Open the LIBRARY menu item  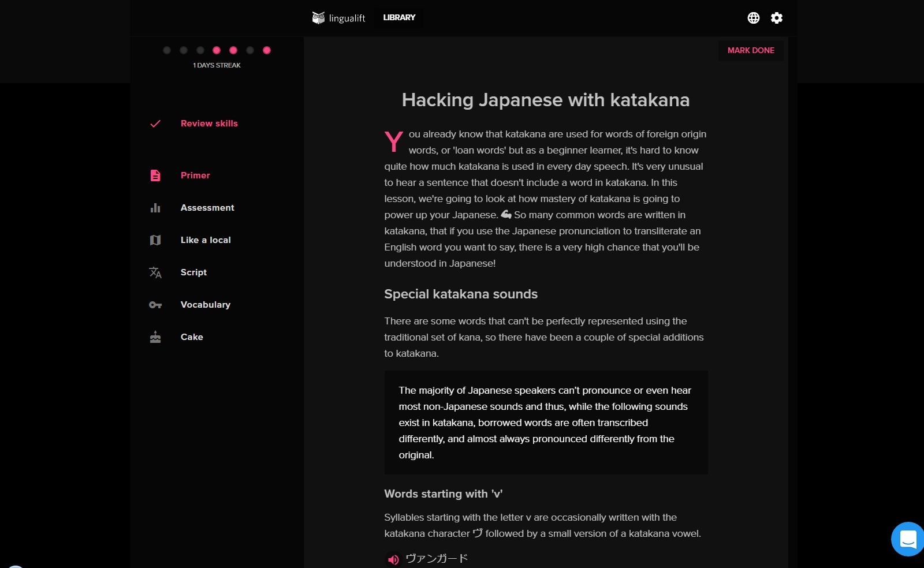[399, 17]
